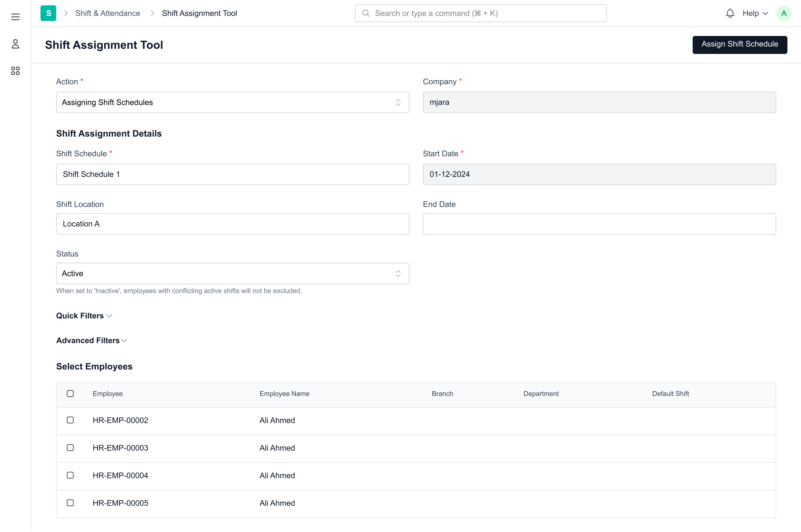Open the Action dropdown
This screenshot has height=532, width=801.
coord(233,102)
